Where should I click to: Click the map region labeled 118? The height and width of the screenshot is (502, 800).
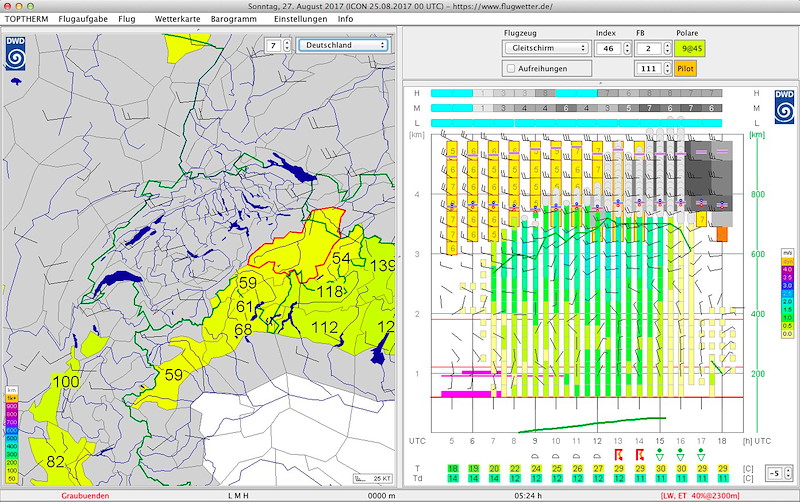330,291
